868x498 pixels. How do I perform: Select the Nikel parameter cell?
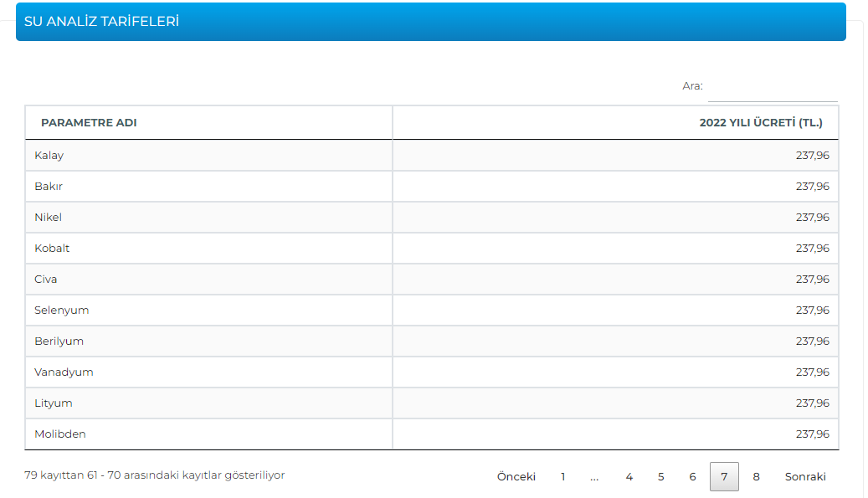pyautogui.click(x=208, y=218)
